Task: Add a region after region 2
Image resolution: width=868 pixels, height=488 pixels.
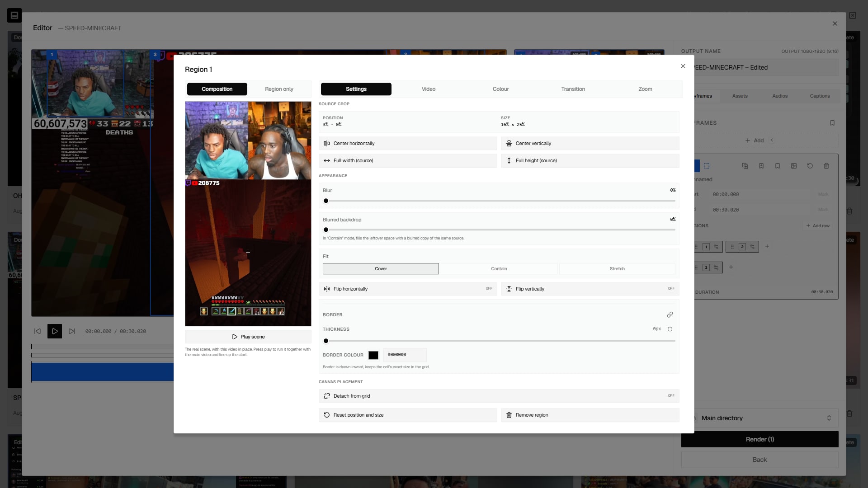Action: (x=767, y=247)
